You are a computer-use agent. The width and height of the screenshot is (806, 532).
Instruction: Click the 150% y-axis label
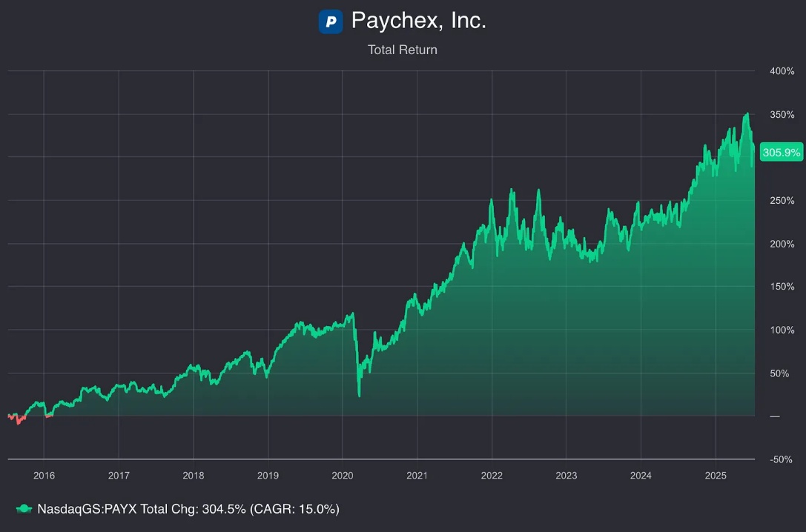[x=782, y=287]
